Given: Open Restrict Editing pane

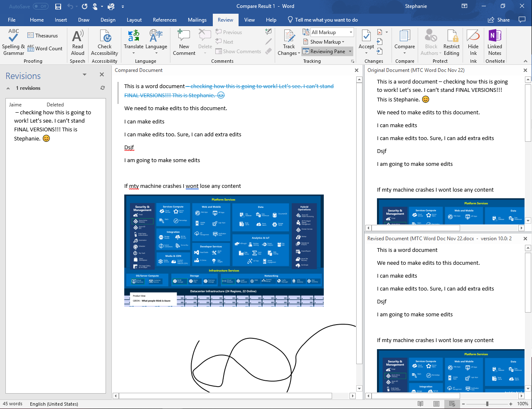Looking at the screenshot, I should [451, 42].
